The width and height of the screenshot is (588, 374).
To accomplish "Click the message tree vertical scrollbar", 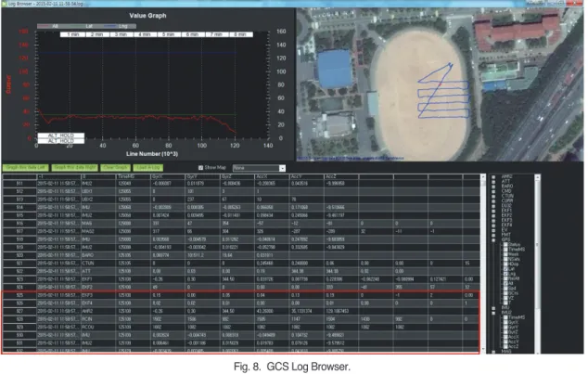I will pyautogui.click(x=538, y=264).
